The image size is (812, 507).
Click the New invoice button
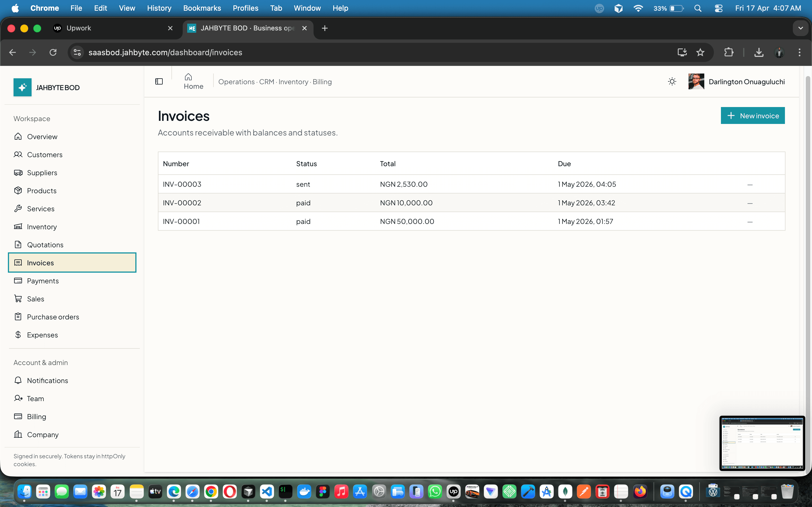pos(753,115)
